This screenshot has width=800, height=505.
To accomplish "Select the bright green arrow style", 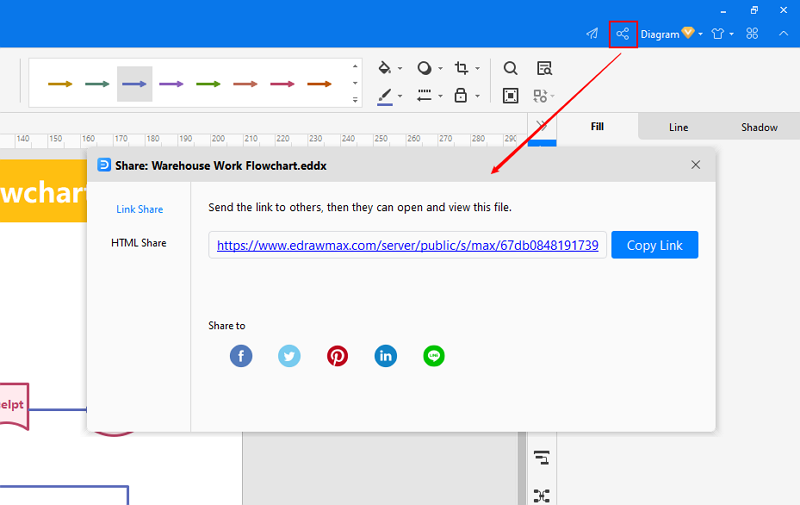I will click(208, 84).
